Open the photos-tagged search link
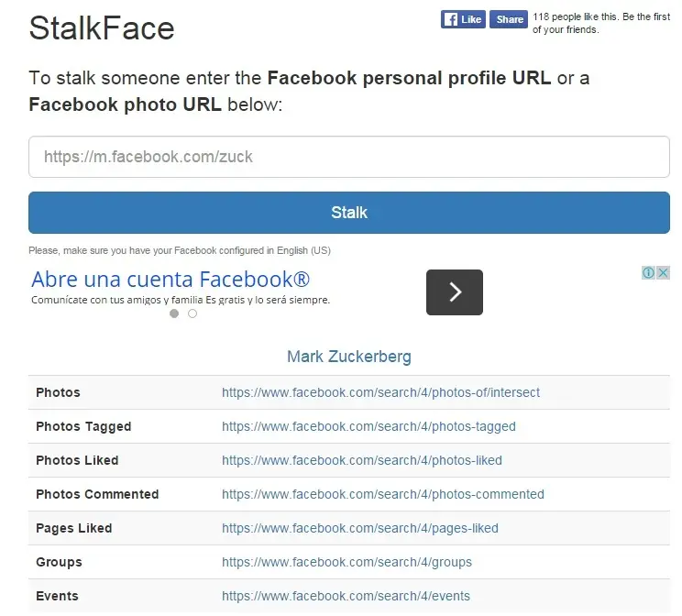 coord(368,426)
